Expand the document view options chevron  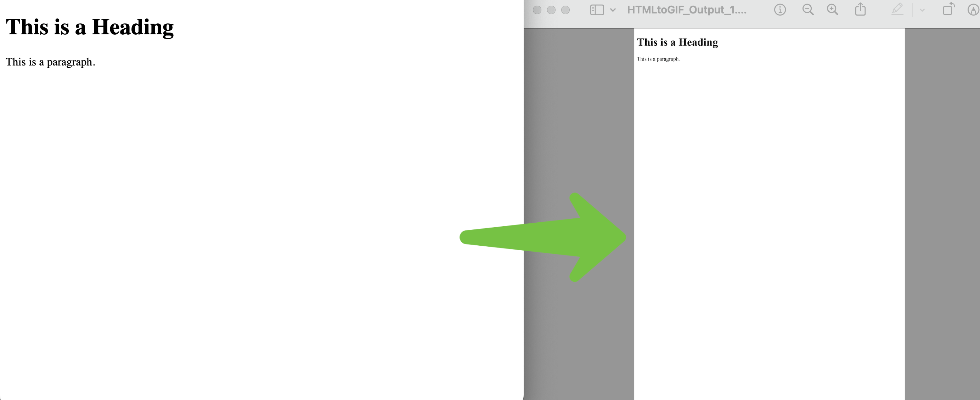click(613, 10)
